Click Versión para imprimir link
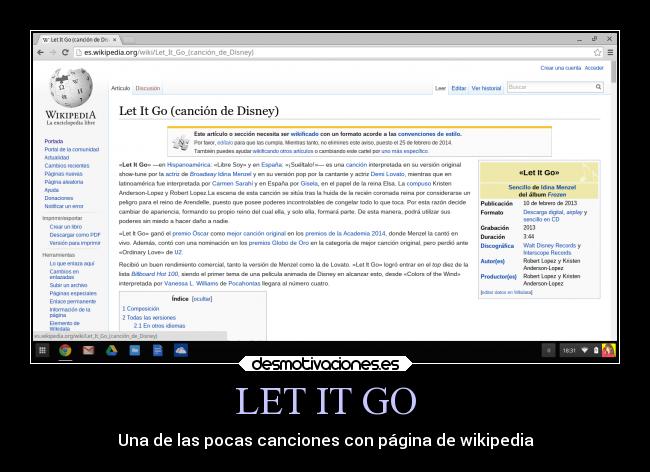Viewport: 650px width, 472px height. click(x=75, y=243)
